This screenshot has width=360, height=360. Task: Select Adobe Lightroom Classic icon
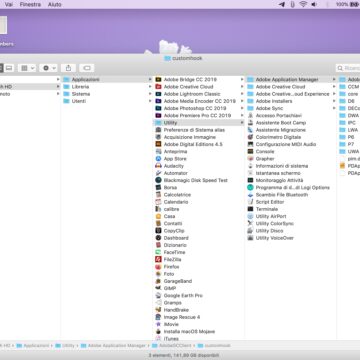[158, 94]
